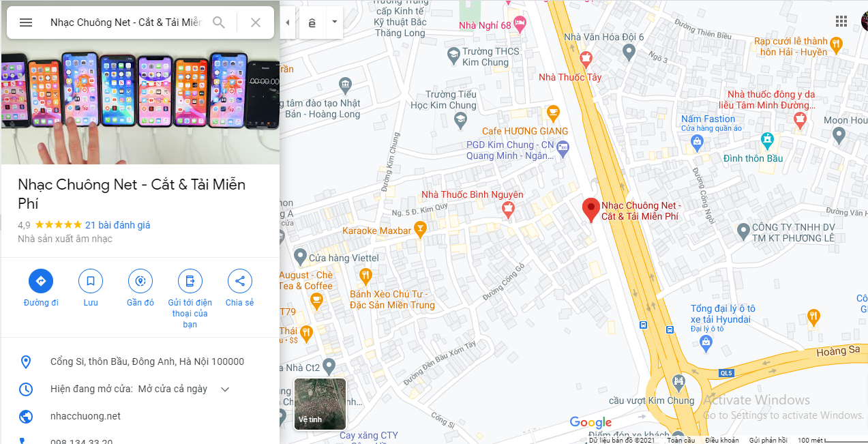Send place to your phone icon
868x444 pixels.
(190, 281)
